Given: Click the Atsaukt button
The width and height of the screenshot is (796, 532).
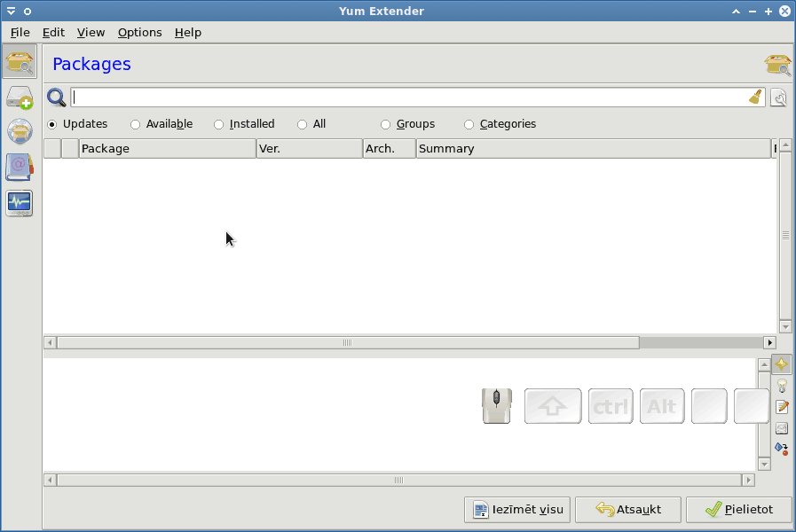Looking at the screenshot, I should click(x=628, y=510).
